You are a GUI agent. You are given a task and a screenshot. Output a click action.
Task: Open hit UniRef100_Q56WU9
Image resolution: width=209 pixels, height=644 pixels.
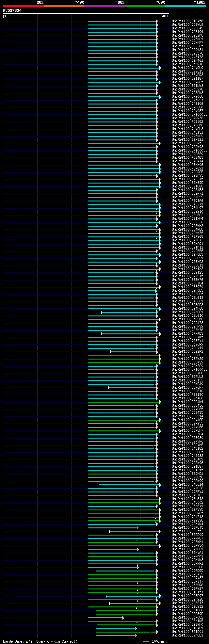pyautogui.click(x=187, y=25)
